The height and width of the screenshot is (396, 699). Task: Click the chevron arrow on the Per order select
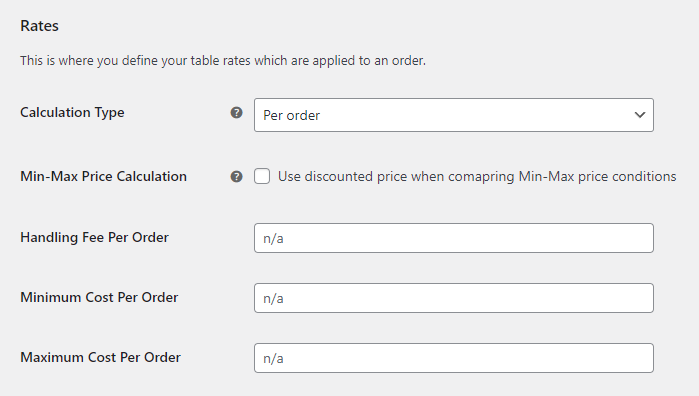(x=640, y=115)
